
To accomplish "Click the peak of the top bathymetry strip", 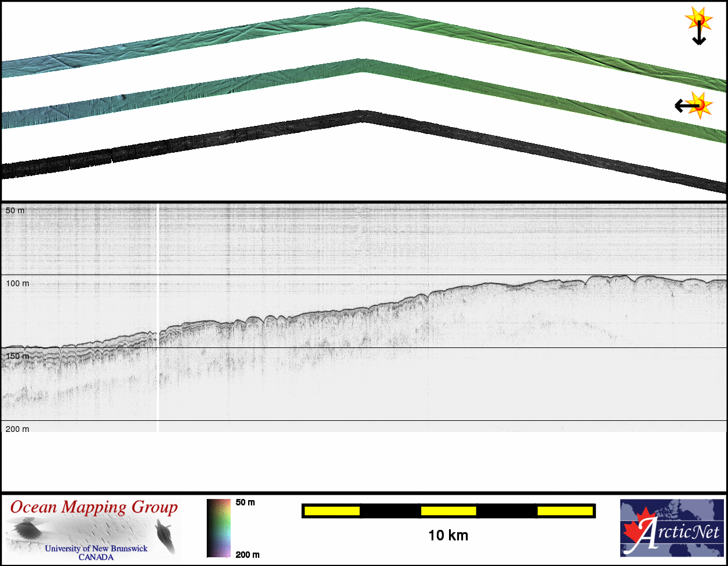I will click(x=361, y=15).
